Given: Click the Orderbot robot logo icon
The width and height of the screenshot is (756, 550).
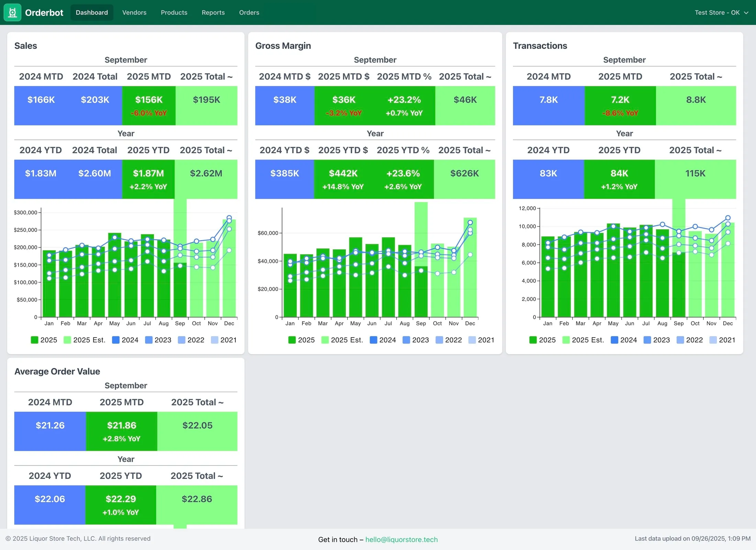Looking at the screenshot, I should pos(12,12).
